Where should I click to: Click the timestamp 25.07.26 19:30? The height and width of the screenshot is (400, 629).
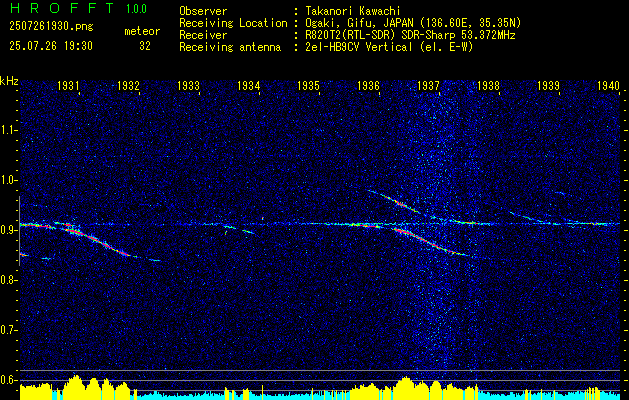coord(51,46)
